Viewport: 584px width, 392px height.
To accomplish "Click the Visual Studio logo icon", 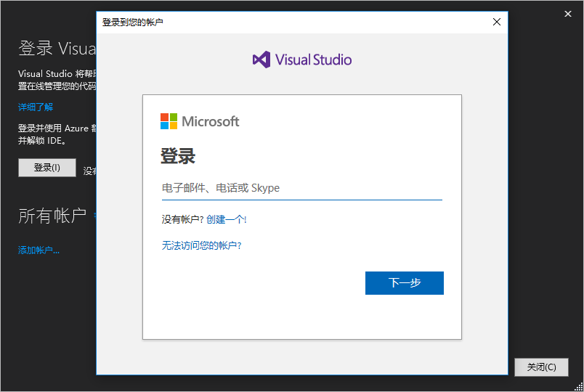I will pyautogui.click(x=261, y=60).
